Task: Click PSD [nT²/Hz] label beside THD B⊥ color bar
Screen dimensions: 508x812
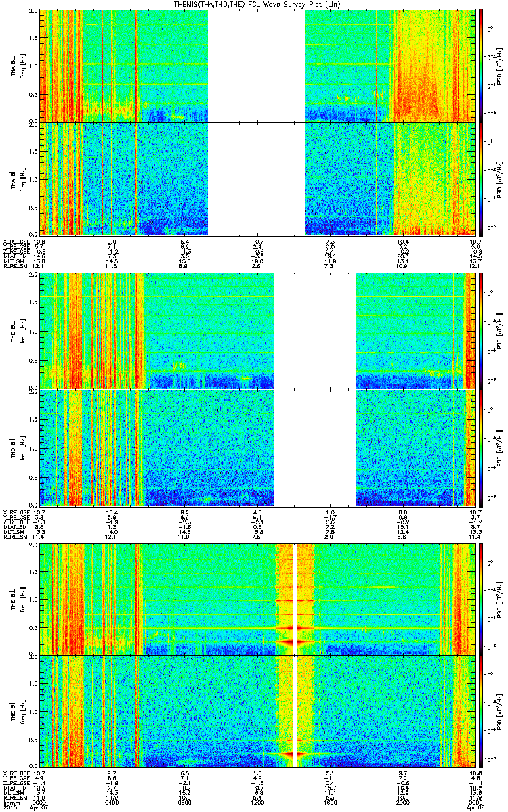Action: (x=498, y=333)
